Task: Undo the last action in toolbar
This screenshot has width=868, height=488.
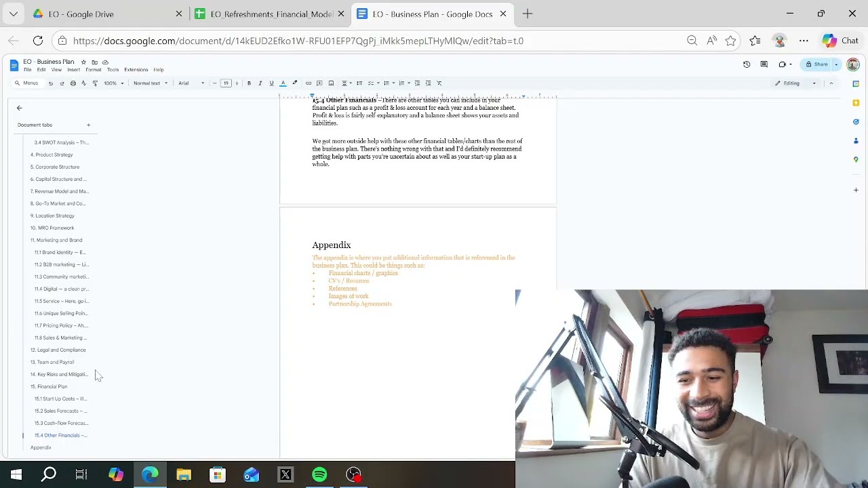Action: [50, 83]
